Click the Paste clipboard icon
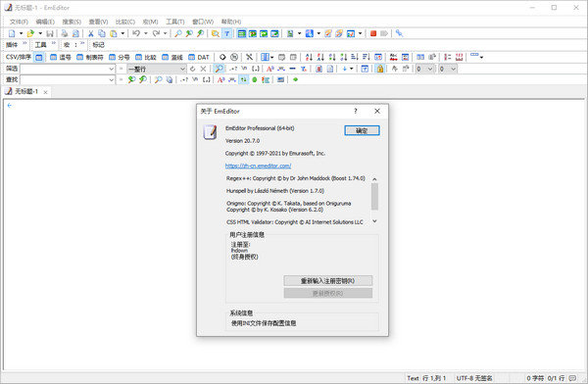The image size is (588, 384). tap(114, 33)
